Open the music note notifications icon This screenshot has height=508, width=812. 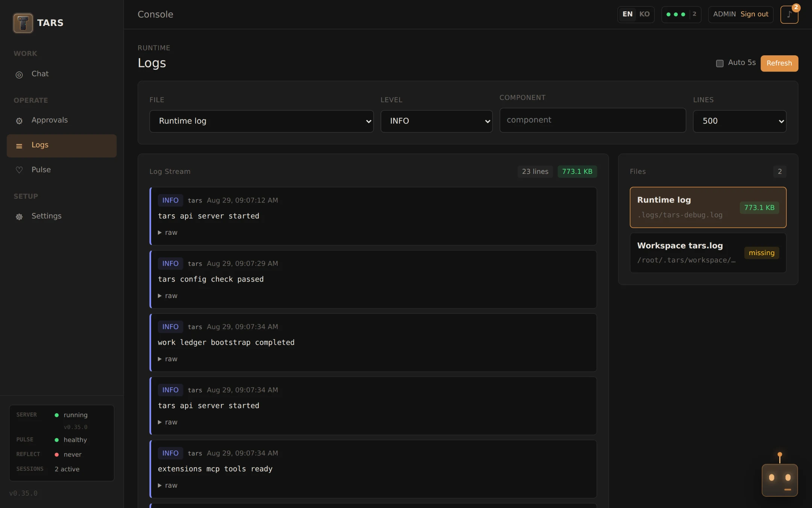789,15
